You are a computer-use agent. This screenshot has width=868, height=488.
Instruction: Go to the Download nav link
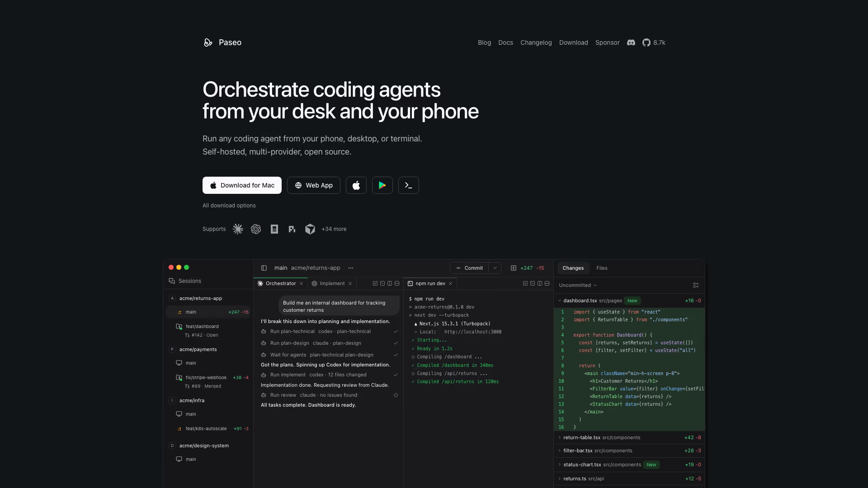click(574, 42)
